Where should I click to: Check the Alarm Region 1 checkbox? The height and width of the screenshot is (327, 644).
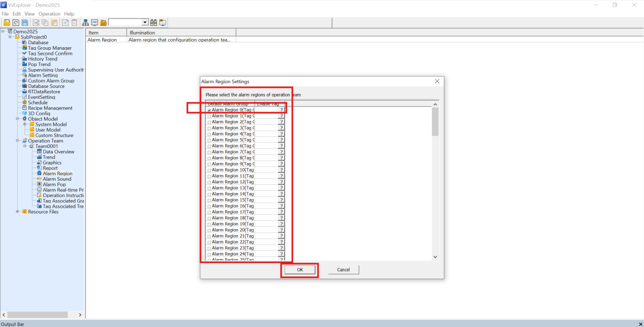click(209, 116)
